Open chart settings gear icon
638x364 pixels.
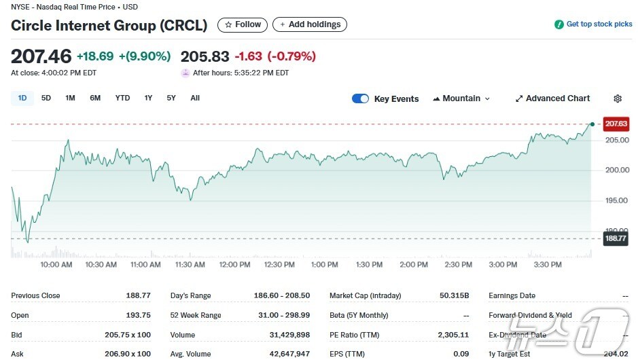click(x=618, y=98)
